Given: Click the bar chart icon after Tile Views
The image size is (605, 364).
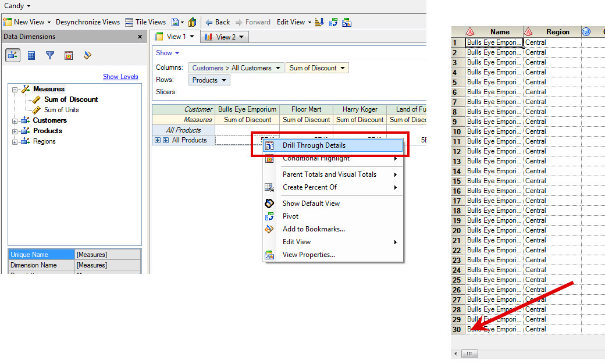Looking at the screenshot, I should click(192, 22).
